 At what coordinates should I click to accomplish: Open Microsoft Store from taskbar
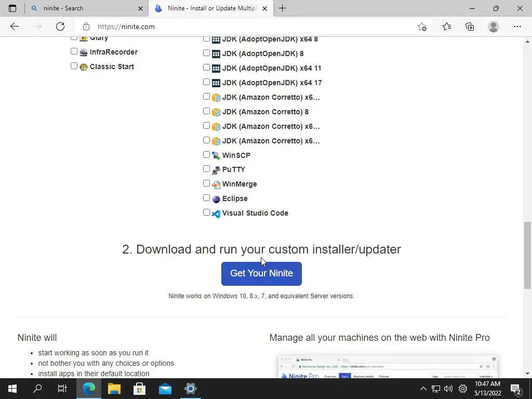[139, 389]
